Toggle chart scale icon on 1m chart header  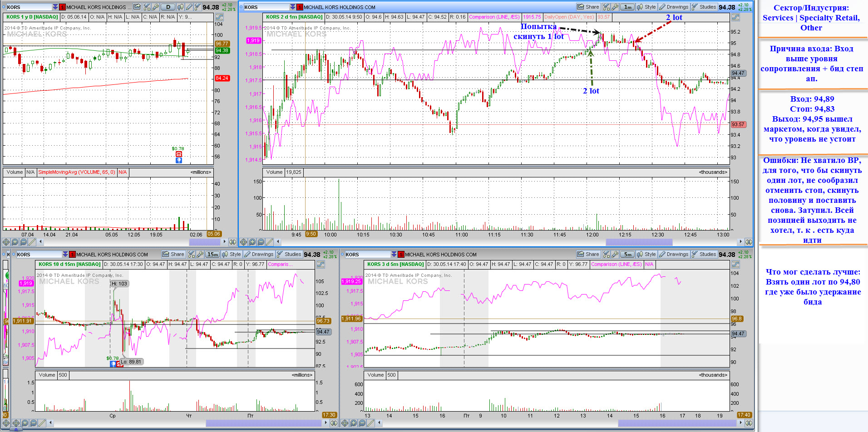point(736,17)
